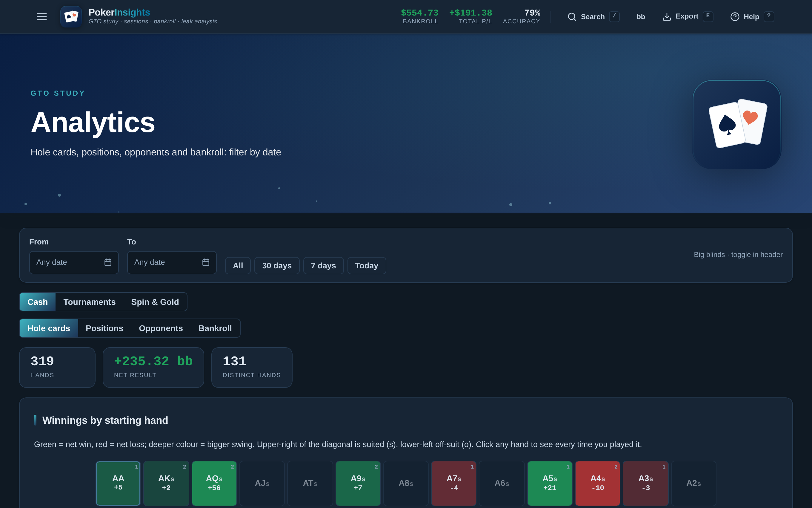Click the AJs hand cell
The image size is (812, 508).
[x=262, y=483]
